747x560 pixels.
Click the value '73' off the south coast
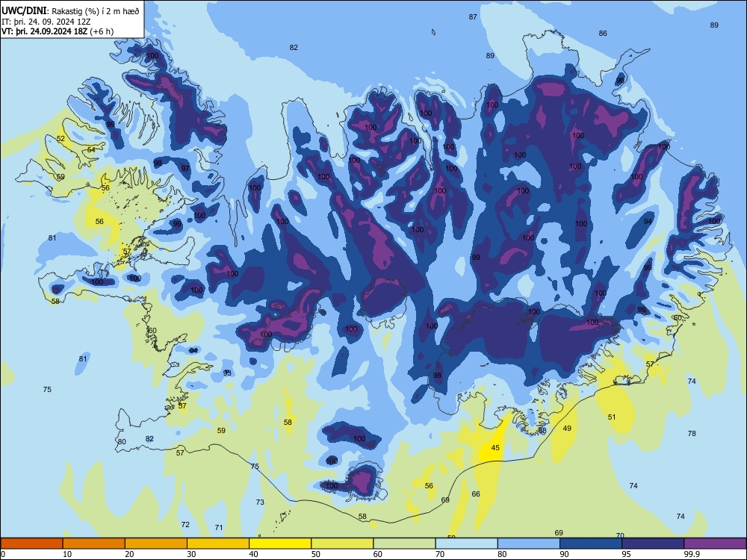pyautogui.click(x=260, y=502)
